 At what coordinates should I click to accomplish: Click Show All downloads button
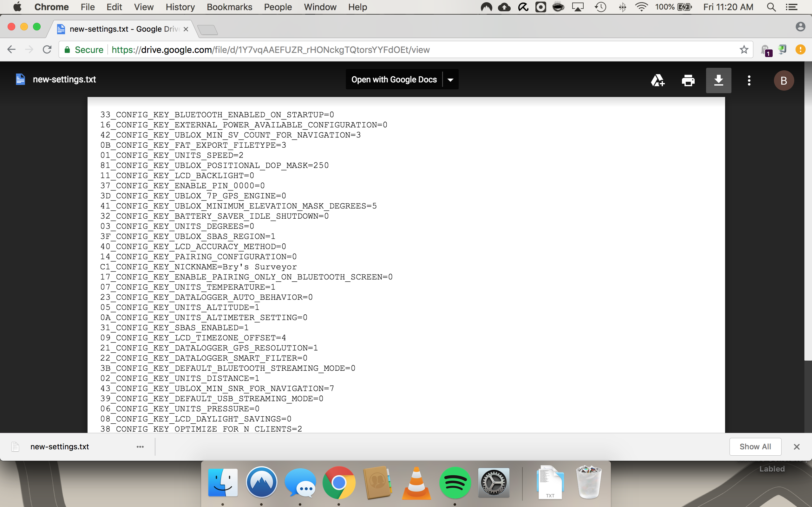(755, 447)
